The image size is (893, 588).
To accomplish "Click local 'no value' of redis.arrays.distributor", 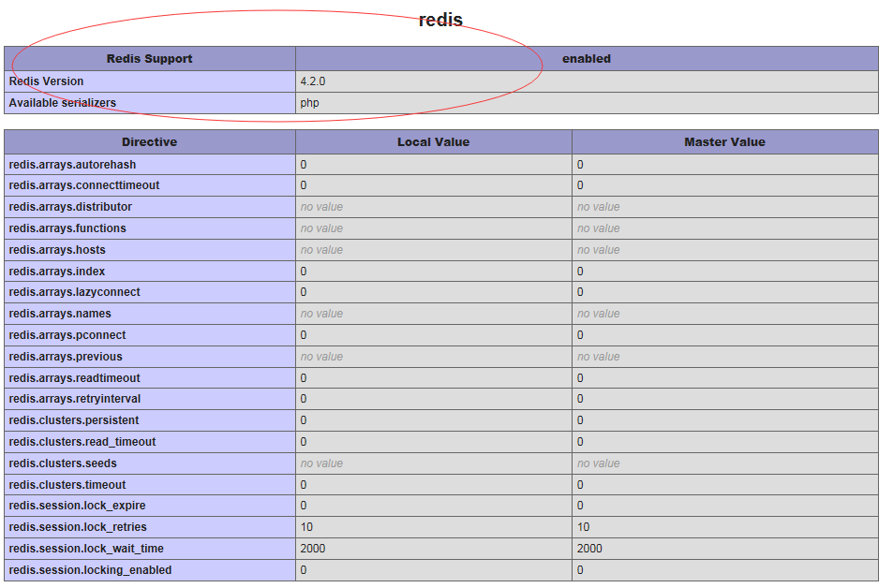I will coord(321,207).
